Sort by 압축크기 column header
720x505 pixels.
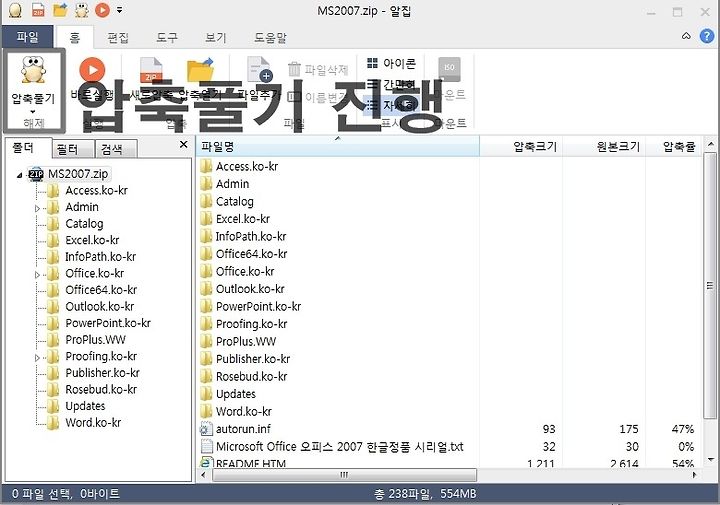coord(521,146)
